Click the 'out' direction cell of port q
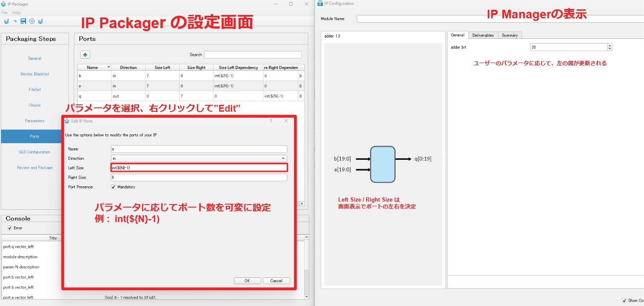 pos(128,96)
